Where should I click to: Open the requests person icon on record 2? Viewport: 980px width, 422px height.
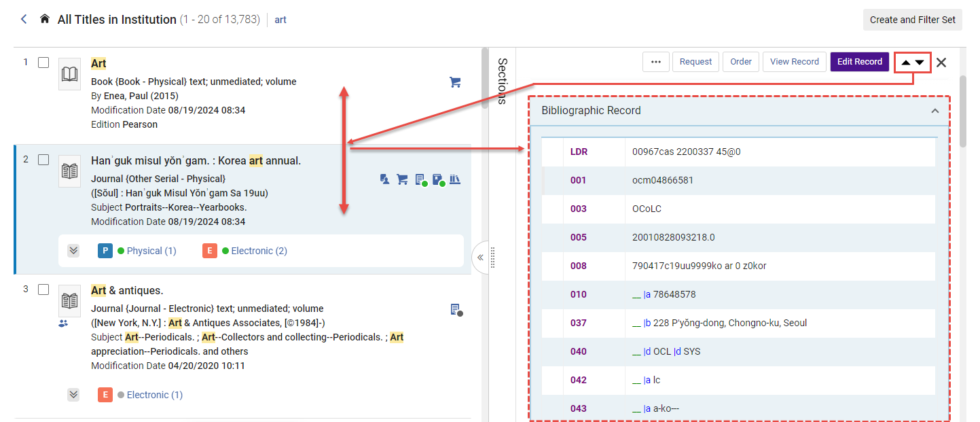(385, 179)
